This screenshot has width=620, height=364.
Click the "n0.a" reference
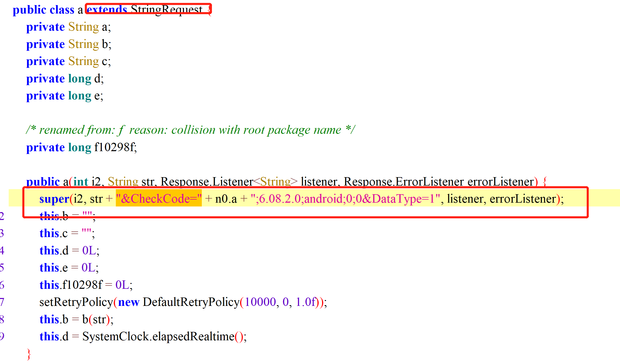[226, 199]
